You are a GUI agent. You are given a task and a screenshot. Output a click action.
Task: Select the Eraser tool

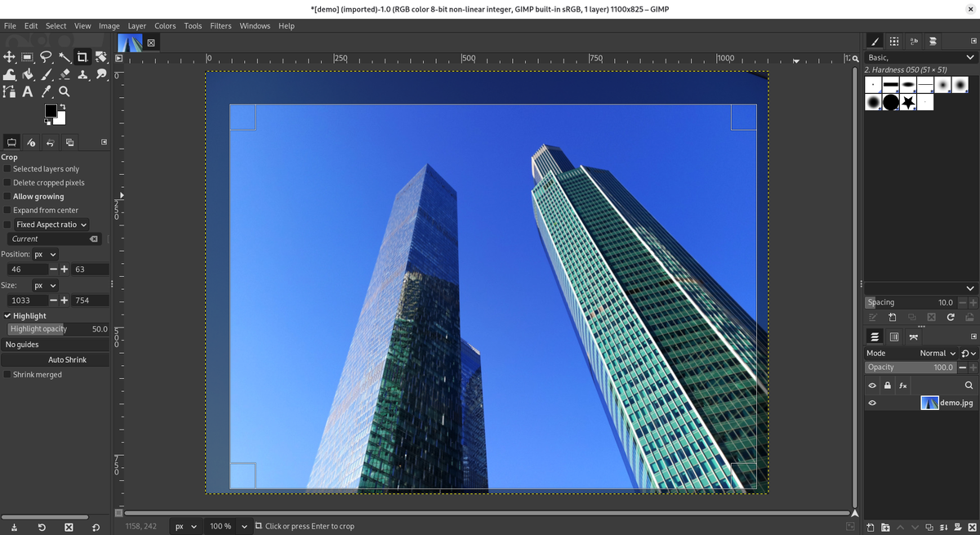click(65, 74)
